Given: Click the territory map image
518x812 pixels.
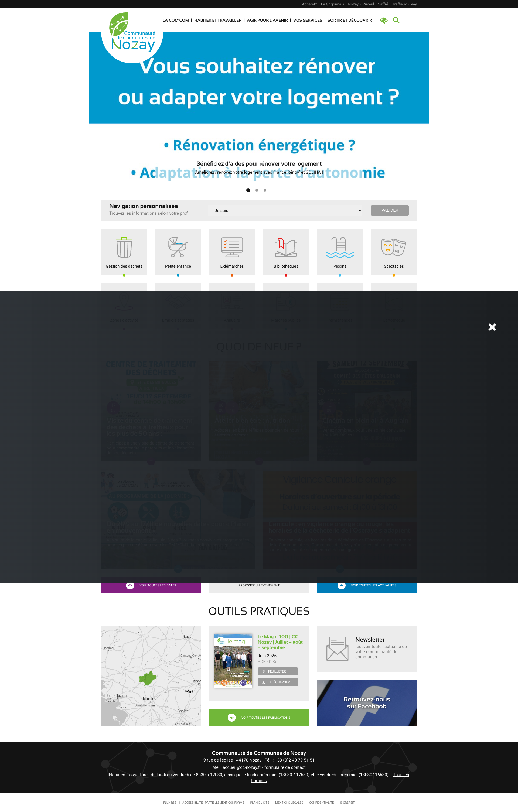Looking at the screenshot, I should pos(151,676).
